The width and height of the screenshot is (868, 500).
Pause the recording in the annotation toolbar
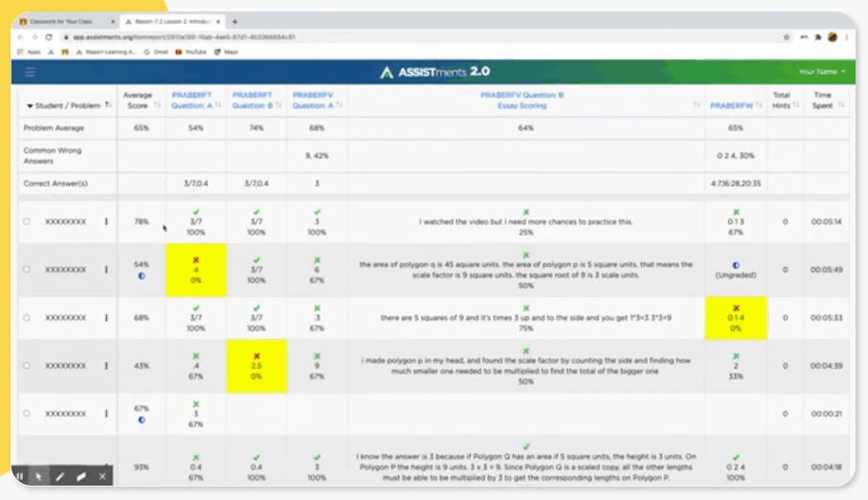pos(20,476)
